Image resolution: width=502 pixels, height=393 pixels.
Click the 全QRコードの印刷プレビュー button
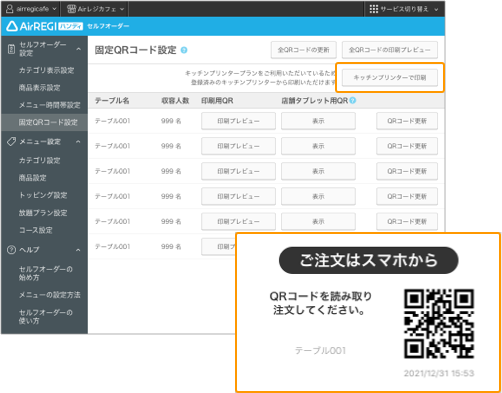[390, 50]
